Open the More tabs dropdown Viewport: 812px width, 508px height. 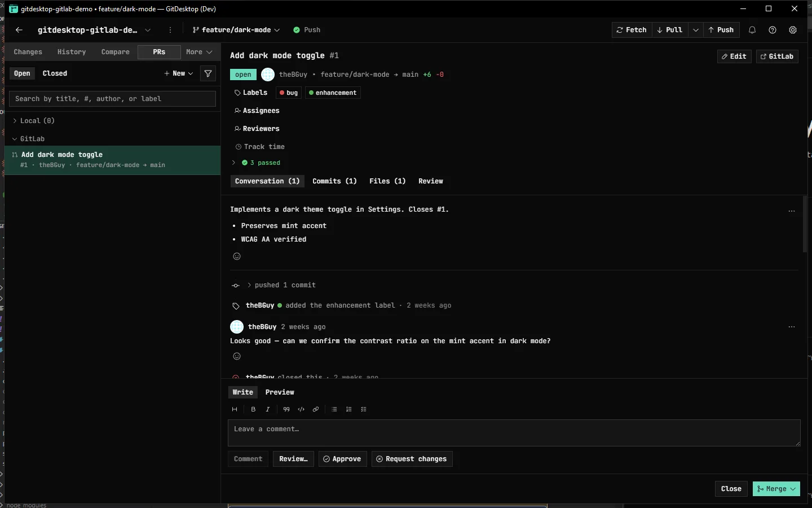199,52
